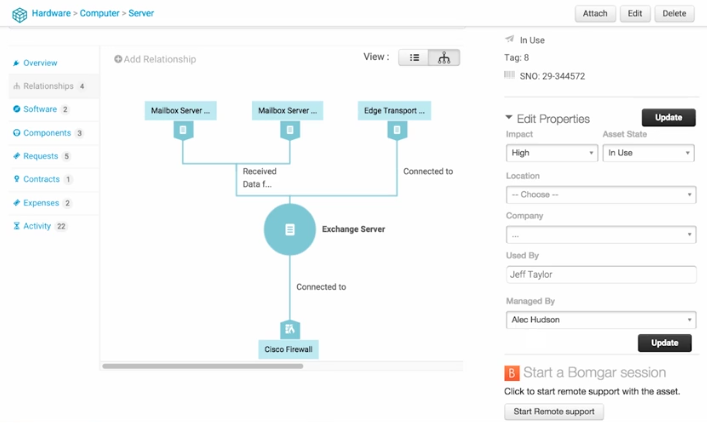
Task: Click the Cisco Firewall node icon
Action: tap(289, 329)
